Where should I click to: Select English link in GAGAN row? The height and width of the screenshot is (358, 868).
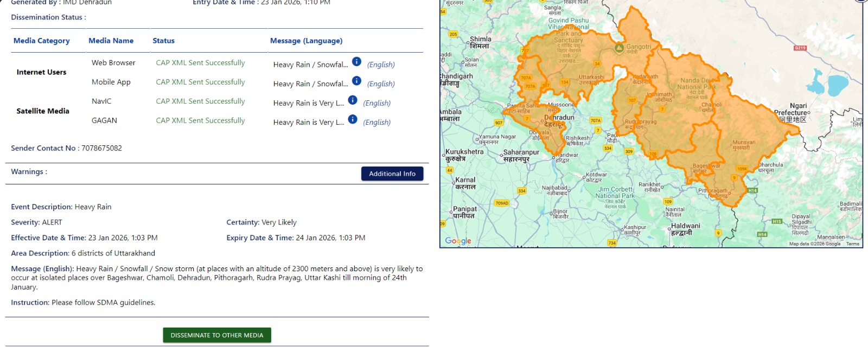point(376,123)
